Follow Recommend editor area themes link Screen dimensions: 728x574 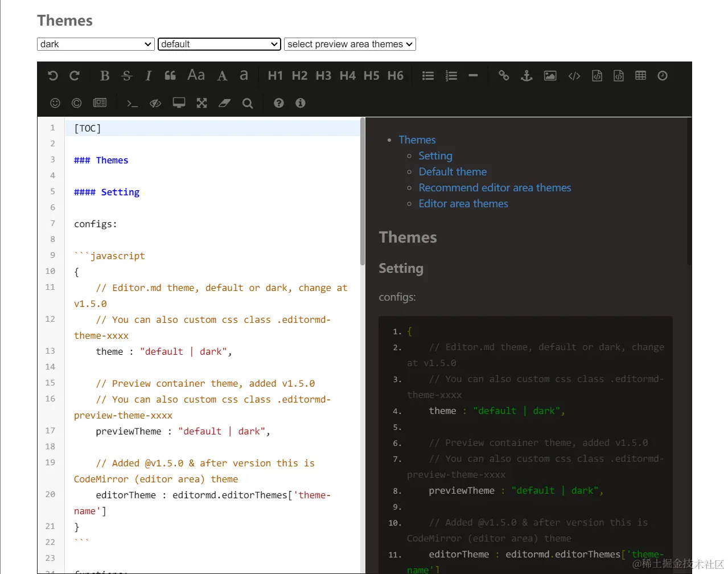point(495,187)
